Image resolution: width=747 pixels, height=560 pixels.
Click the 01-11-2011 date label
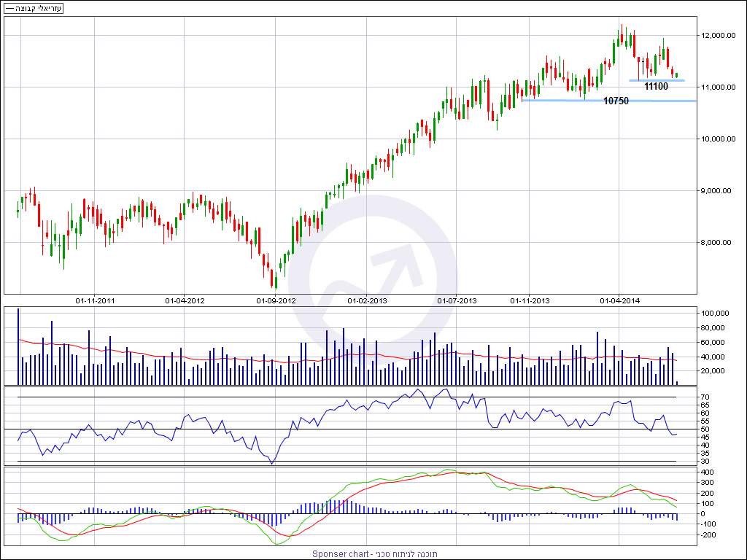(95, 301)
